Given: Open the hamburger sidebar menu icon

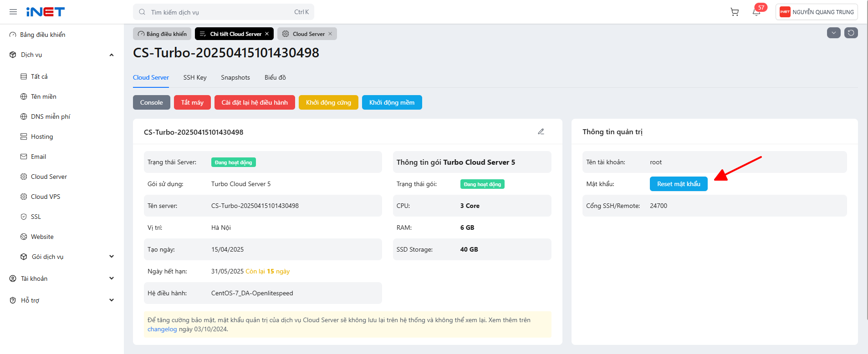Looking at the screenshot, I should pos(13,12).
